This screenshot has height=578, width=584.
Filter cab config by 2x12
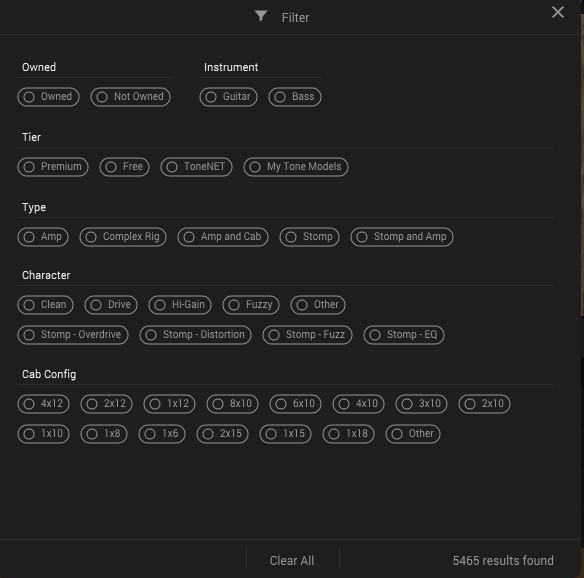pos(107,404)
